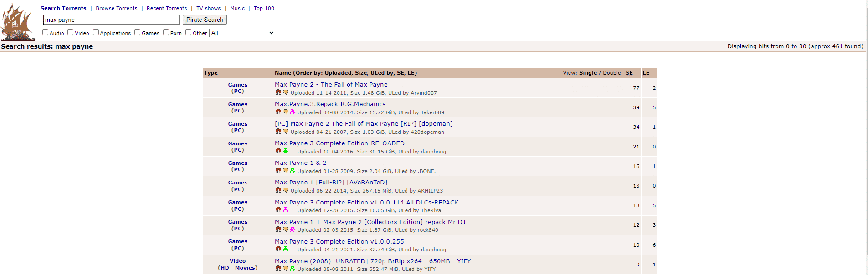Image resolution: width=868 pixels, height=275 pixels.
Task: Click magnet icon for Max Payne 2 by Arvind007
Action: pyautogui.click(x=278, y=92)
